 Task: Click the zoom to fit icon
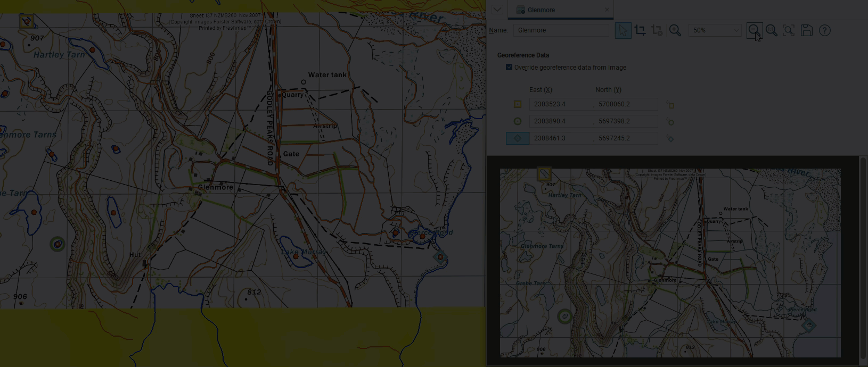pyautogui.click(x=789, y=30)
